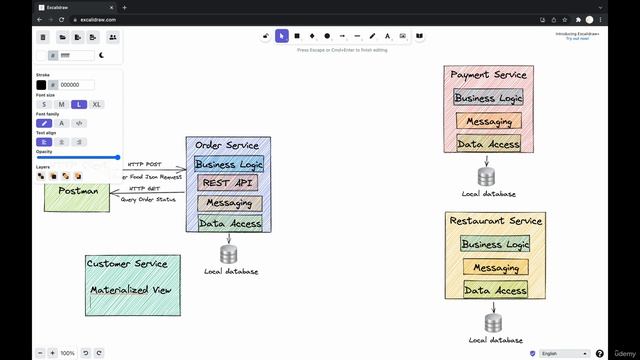This screenshot has width=640, height=360.
Task: Set font size to M
Action: [62, 104]
